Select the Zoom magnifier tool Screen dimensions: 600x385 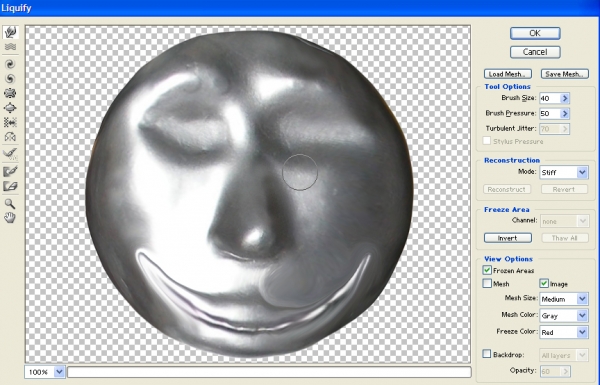(10, 203)
